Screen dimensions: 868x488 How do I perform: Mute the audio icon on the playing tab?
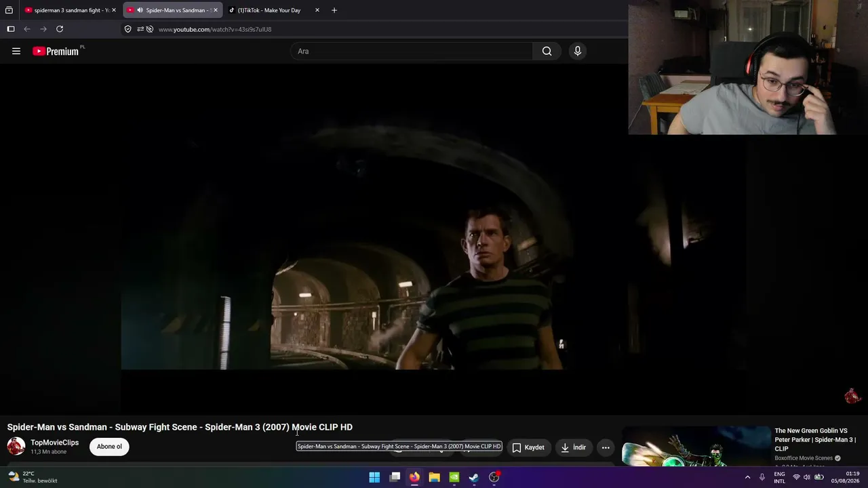[x=140, y=10]
